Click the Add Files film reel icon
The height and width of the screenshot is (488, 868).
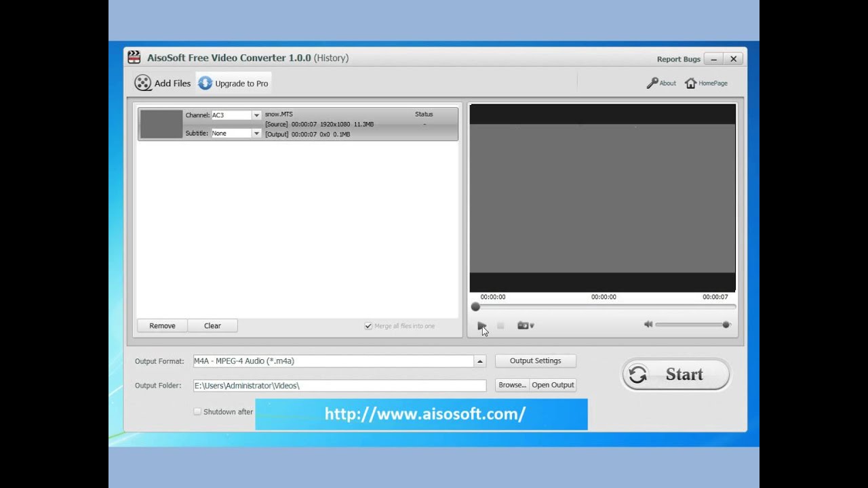click(142, 83)
